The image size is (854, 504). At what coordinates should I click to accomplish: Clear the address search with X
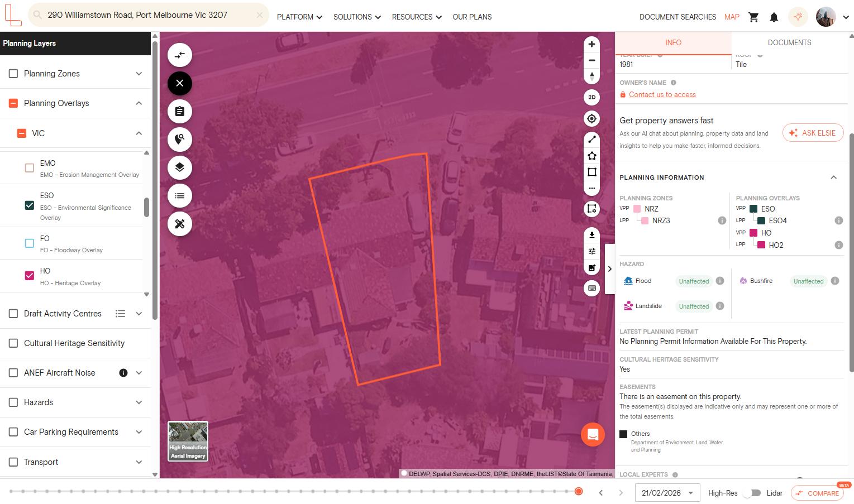click(x=259, y=15)
